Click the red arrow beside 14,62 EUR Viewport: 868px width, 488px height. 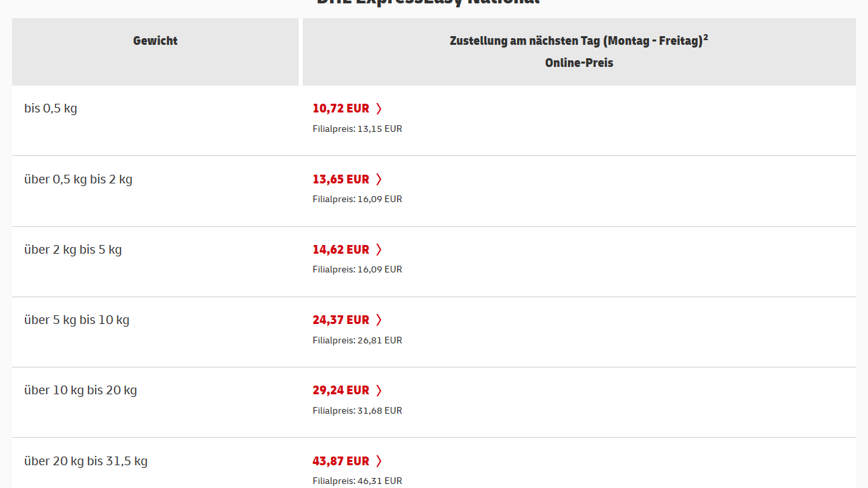pos(379,250)
